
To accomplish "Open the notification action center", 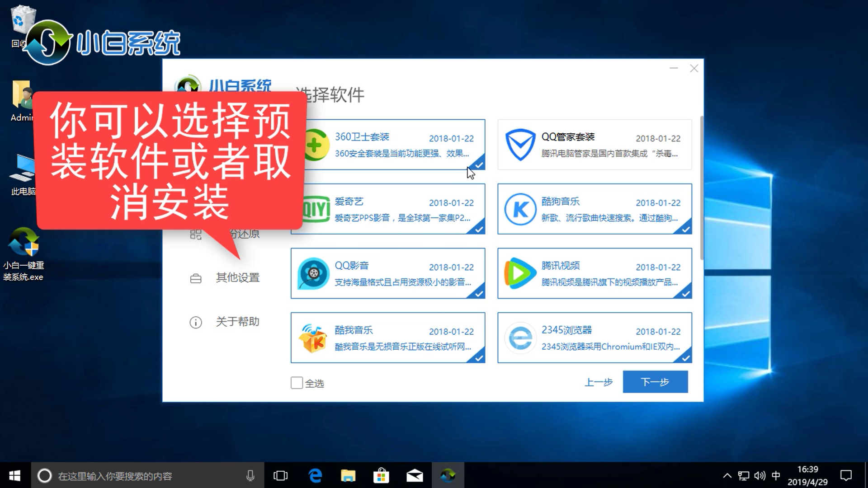I will coord(846,475).
